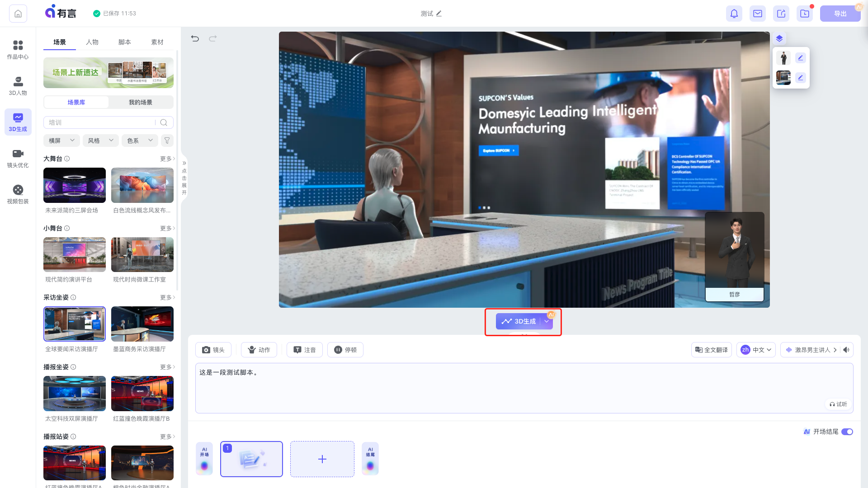Expand the 风格 style filter dropdown
868x488 pixels.
click(x=99, y=140)
